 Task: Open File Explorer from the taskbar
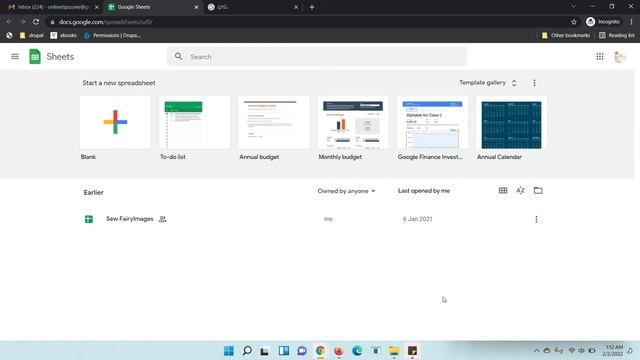click(x=394, y=351)
